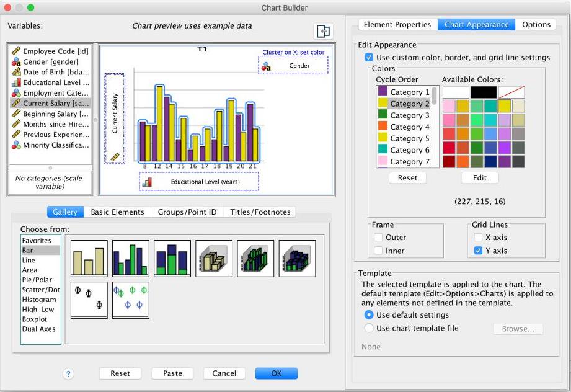
Task: Pick the 3-D Clustered Bar gallery icon
Action: pos(255,258)
